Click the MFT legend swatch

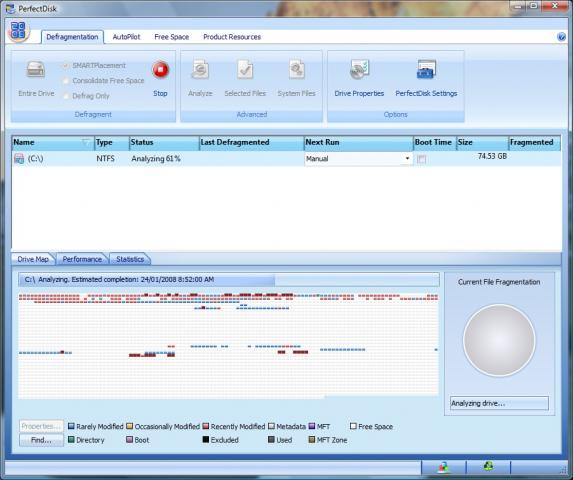click(312, 426)
